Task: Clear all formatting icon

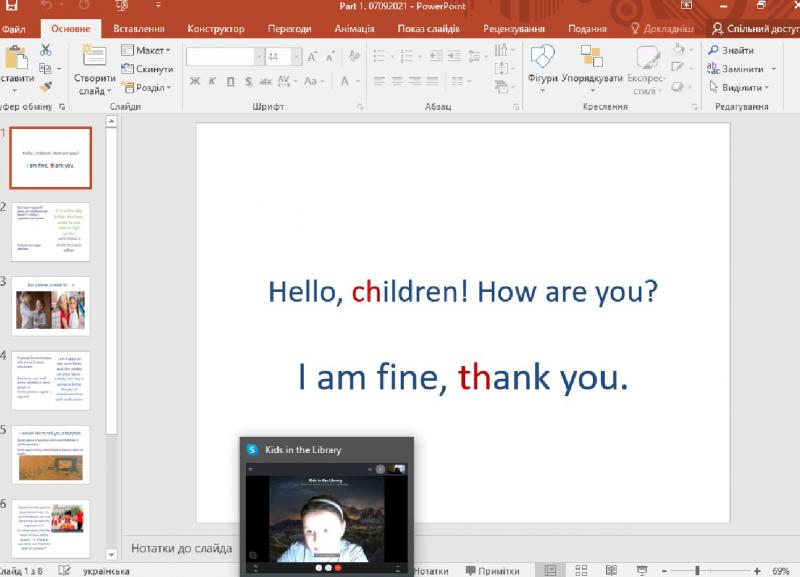Action: click(x=354, y=56)
